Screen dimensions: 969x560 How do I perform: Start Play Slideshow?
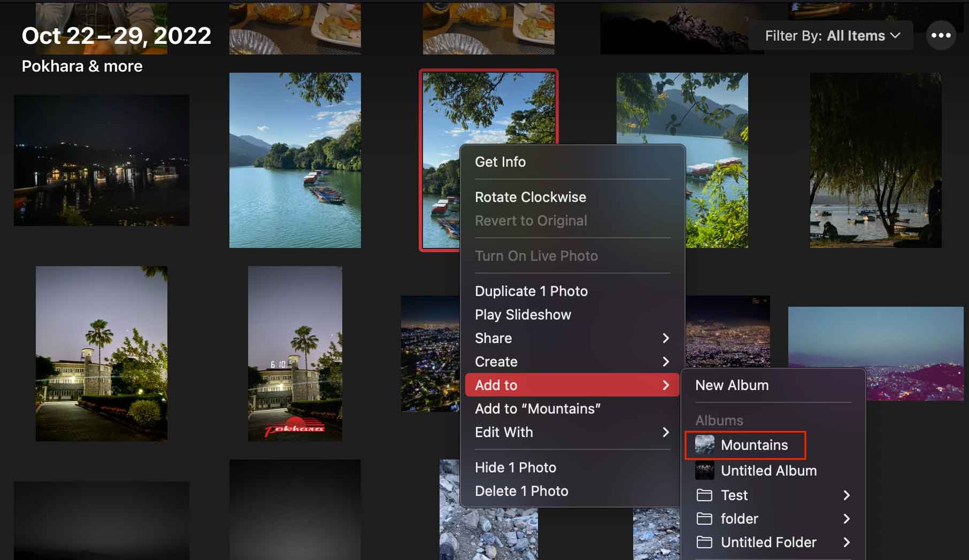[572, 315]
